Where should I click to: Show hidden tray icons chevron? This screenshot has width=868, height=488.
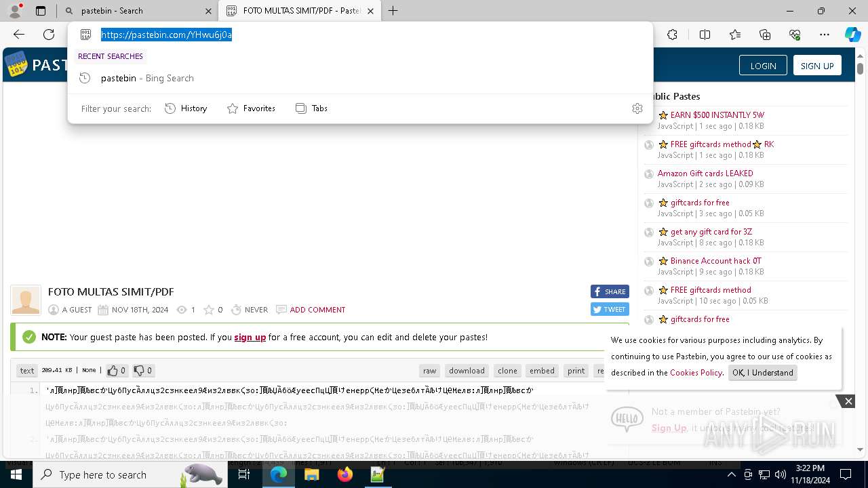(x=732, y=474)
